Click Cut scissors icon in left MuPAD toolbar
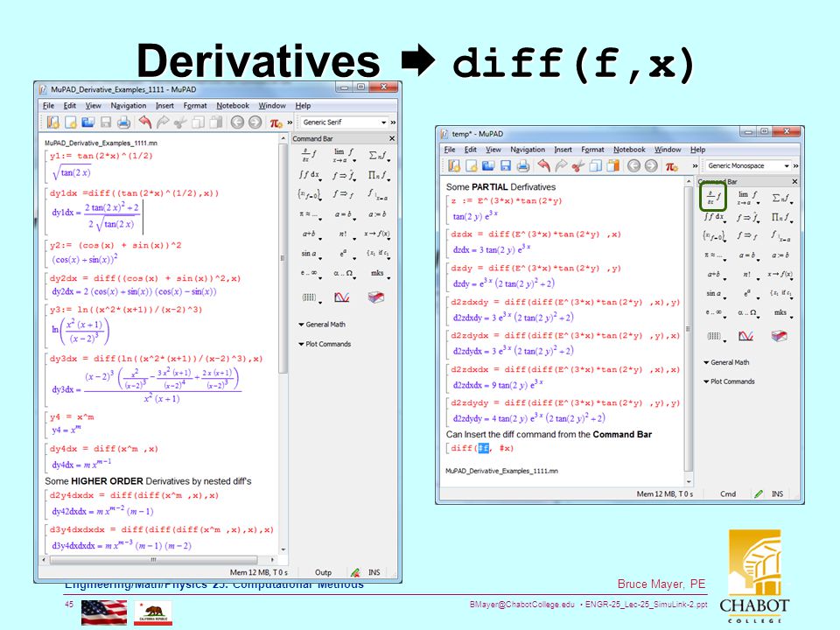This screenshot has width=840, height=630. point(180,122)
